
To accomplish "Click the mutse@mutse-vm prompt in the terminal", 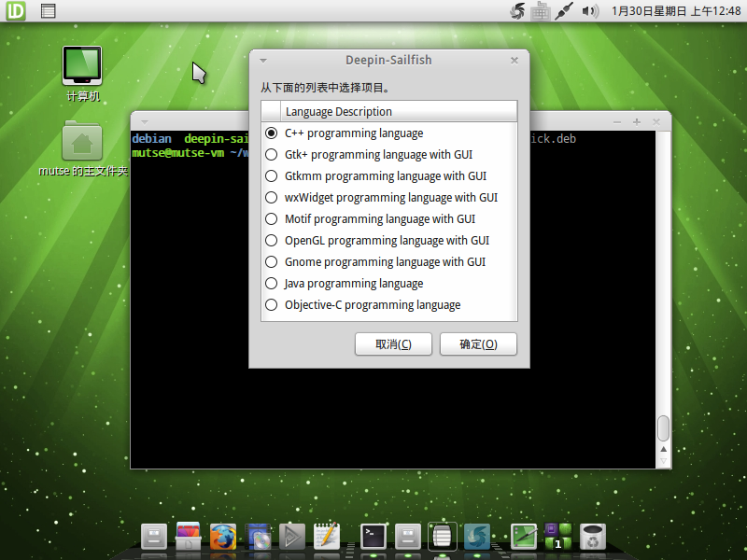I will point(177,153).
